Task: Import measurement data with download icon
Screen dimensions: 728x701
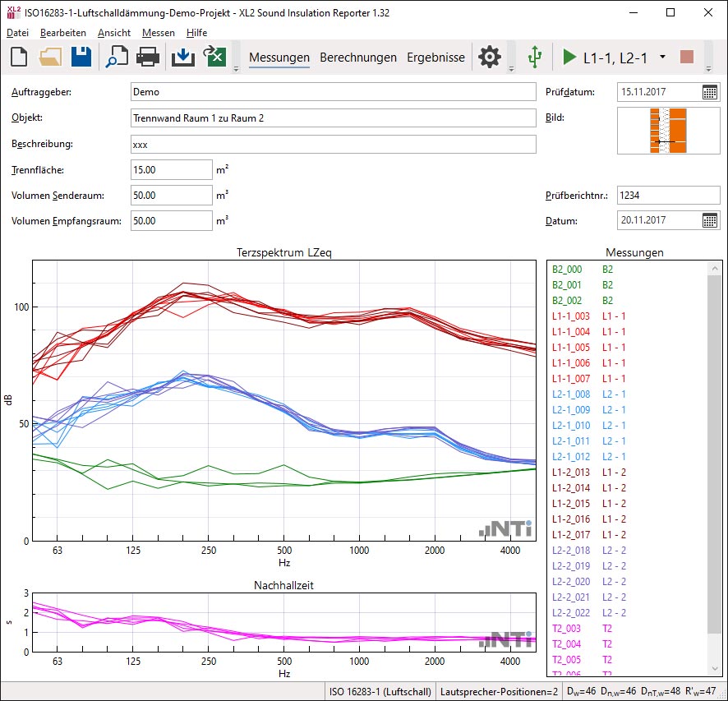Action: pos(182,57)
